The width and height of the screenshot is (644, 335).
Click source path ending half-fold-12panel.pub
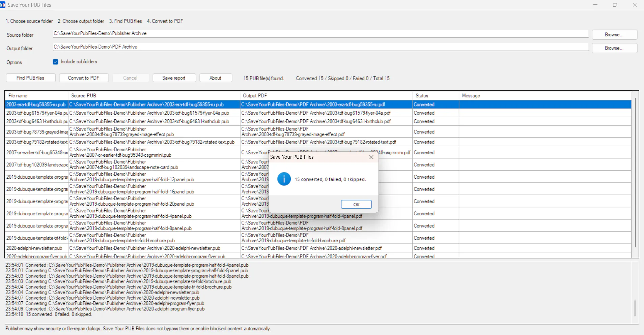154,177
